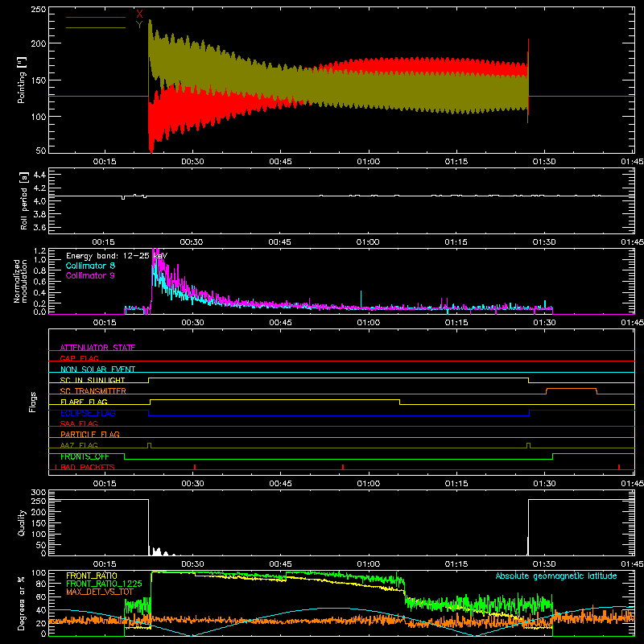Click 00:15 time label under Pointing plot
644x644 pixels.
point(105,162)
